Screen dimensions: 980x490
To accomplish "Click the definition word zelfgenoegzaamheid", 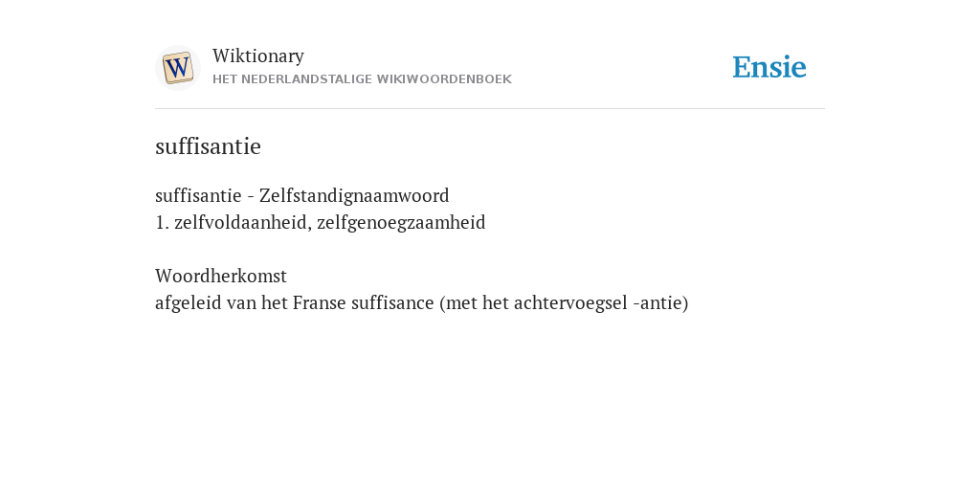I will coord(401,223).
